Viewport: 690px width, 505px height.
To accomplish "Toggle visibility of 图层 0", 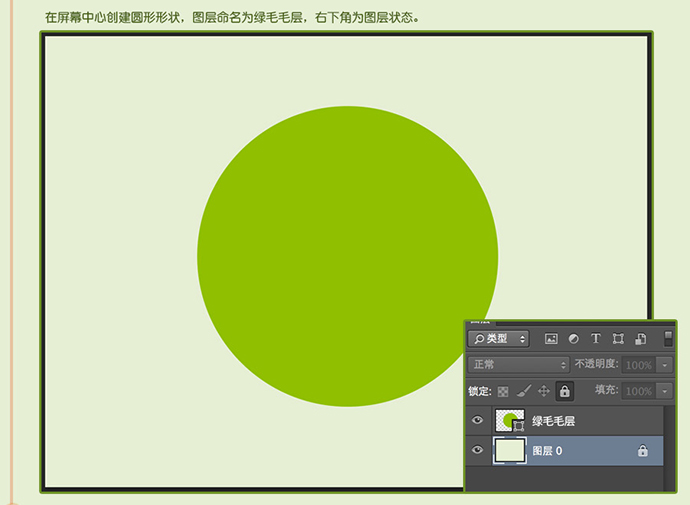I will pos(478,451).
